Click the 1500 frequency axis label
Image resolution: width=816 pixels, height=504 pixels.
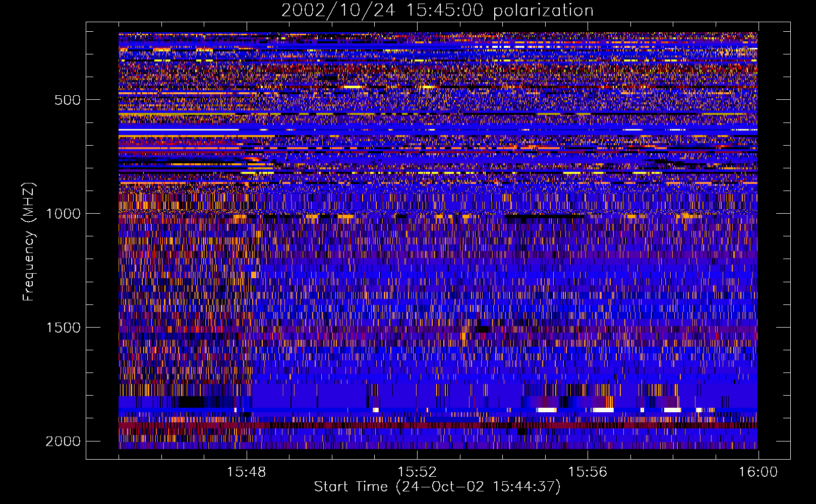pyautogui.click(x=63, y=328)
